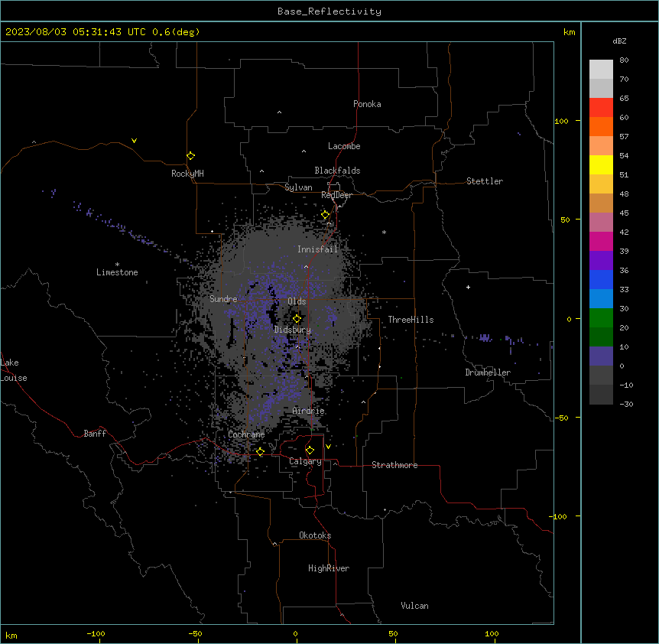The width and height of the screenshot is (659, 644).
Task: Click the Banff label
Action: pos(95,434)
